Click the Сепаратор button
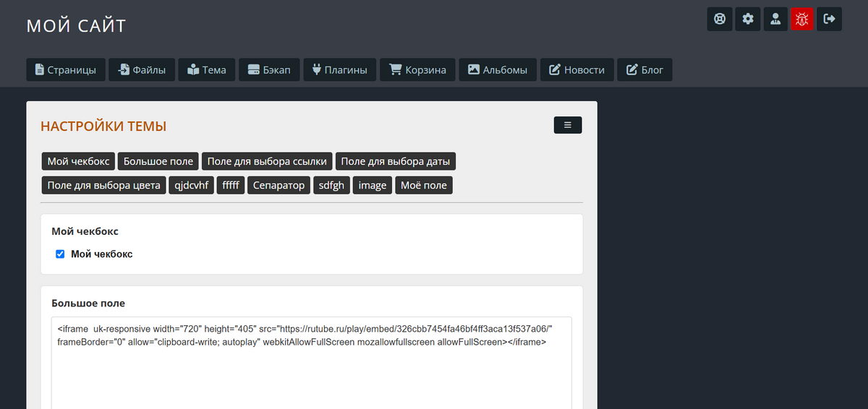Screen dimensions: 868x409 pos(279,185)
